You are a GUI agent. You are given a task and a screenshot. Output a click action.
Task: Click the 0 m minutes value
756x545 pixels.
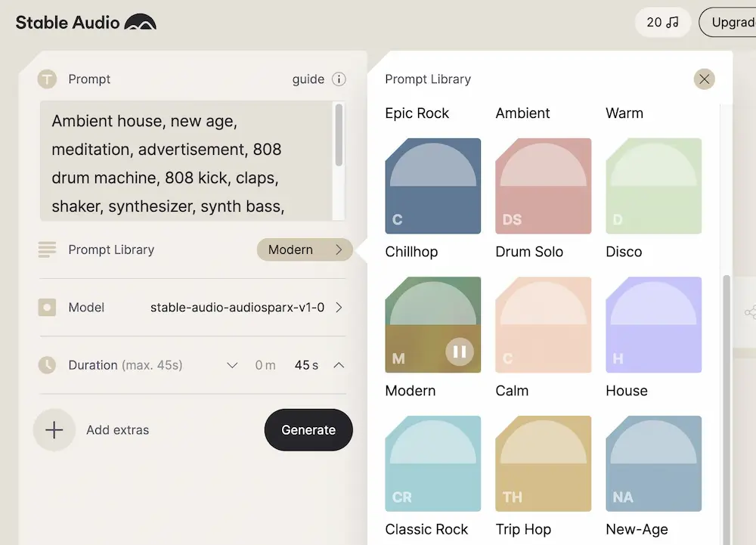pos(265,365)
